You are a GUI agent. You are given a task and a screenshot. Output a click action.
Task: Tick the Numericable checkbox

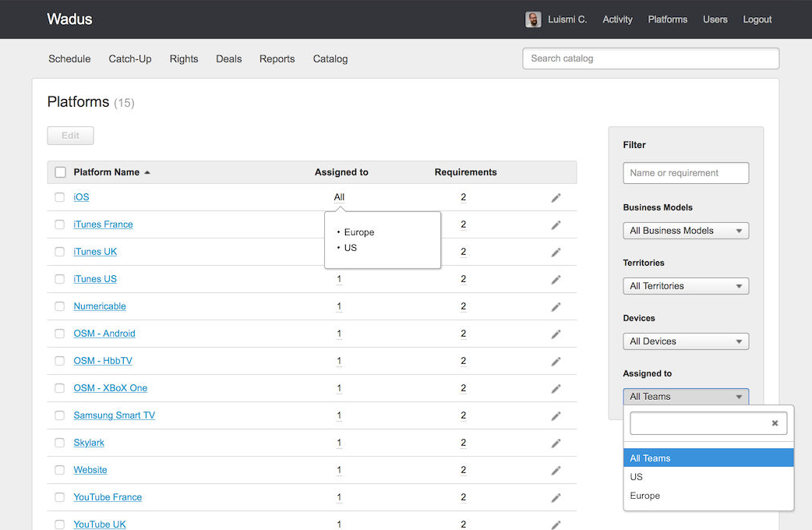point(59,306)
